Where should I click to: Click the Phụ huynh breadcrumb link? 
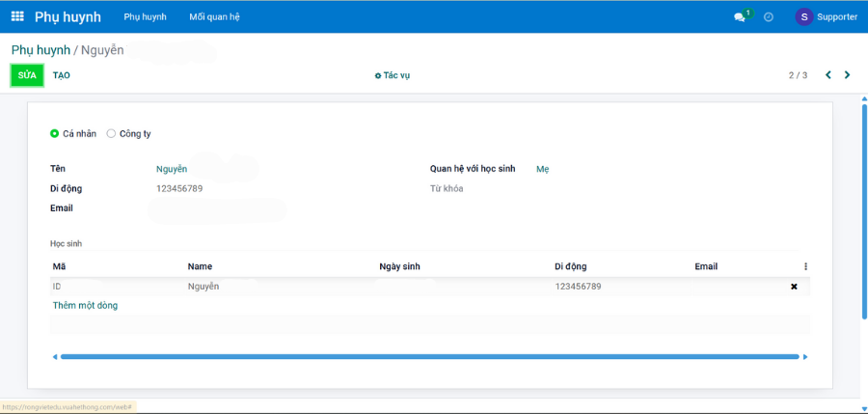[x=41, y=49]
